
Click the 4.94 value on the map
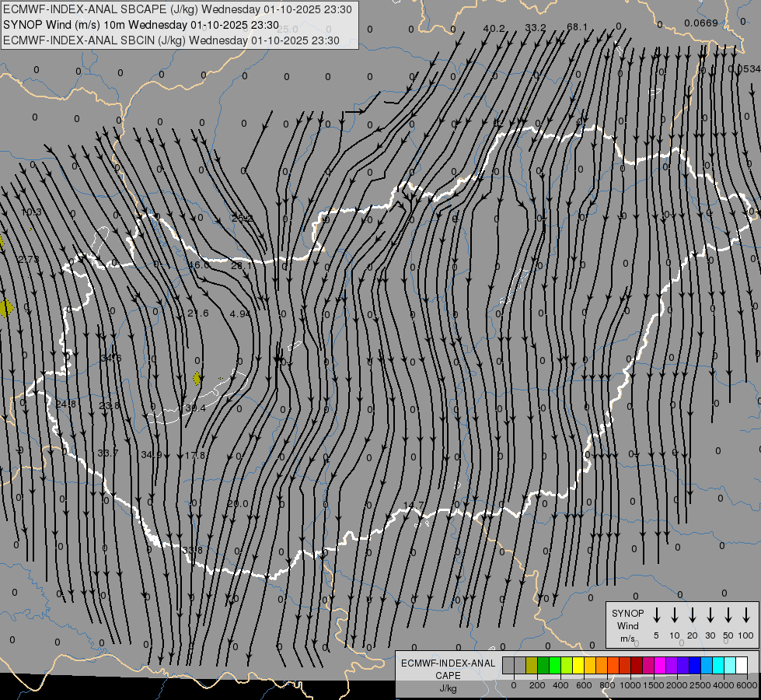pos(241,313)
